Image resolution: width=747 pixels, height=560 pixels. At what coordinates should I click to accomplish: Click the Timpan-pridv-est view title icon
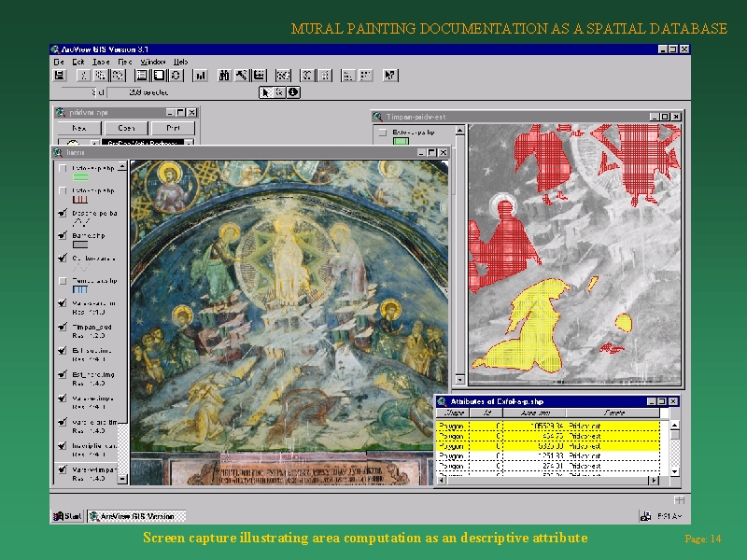tap(378, 117)
